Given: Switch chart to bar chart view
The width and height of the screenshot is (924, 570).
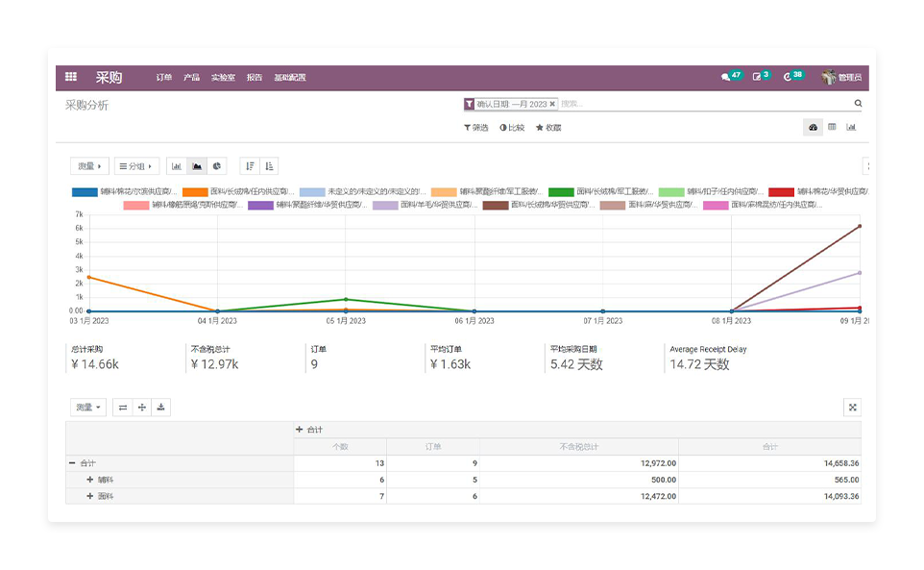Looking at the screenshot, I should coord(177,166).
